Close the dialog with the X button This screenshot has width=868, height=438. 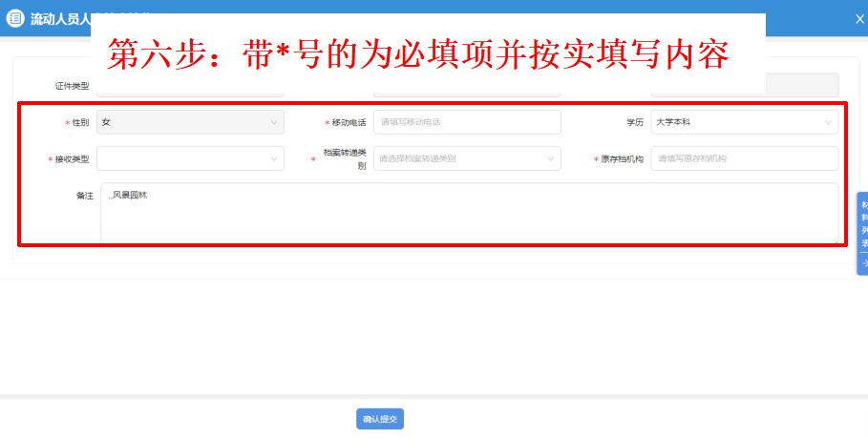click(859, 18)
